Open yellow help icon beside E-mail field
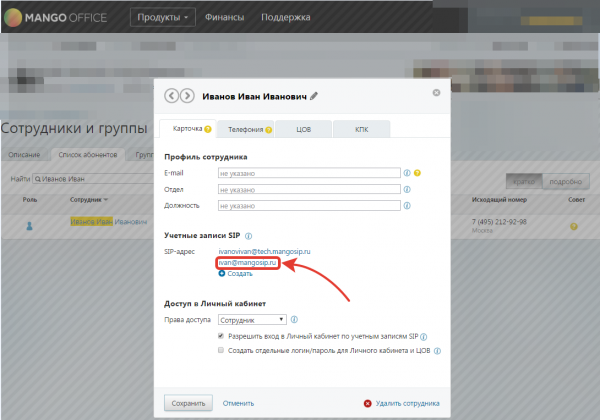The width and height of the screenshot is (600, 420). click(417, 173)
